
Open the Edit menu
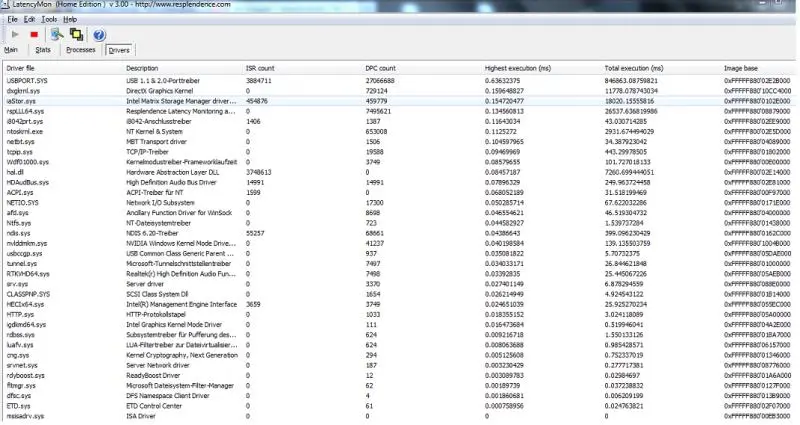(x=28, y=19)
